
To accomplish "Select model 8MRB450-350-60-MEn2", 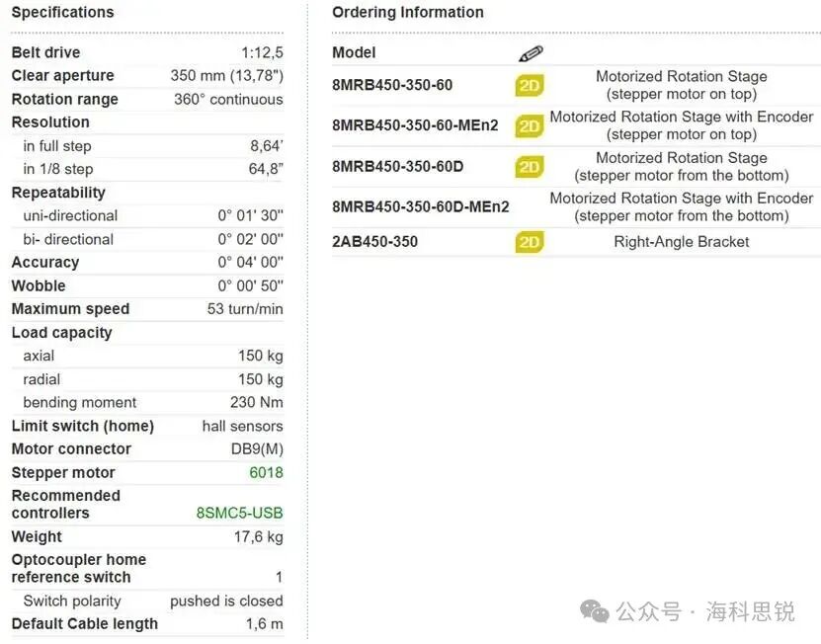I will (x=415, y=125).
